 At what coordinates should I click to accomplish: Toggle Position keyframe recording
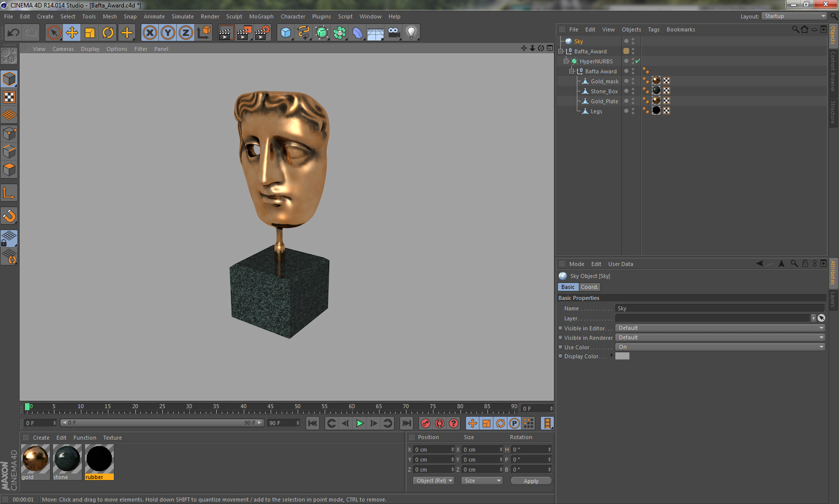pyautogui.click(x=472, y=423)
